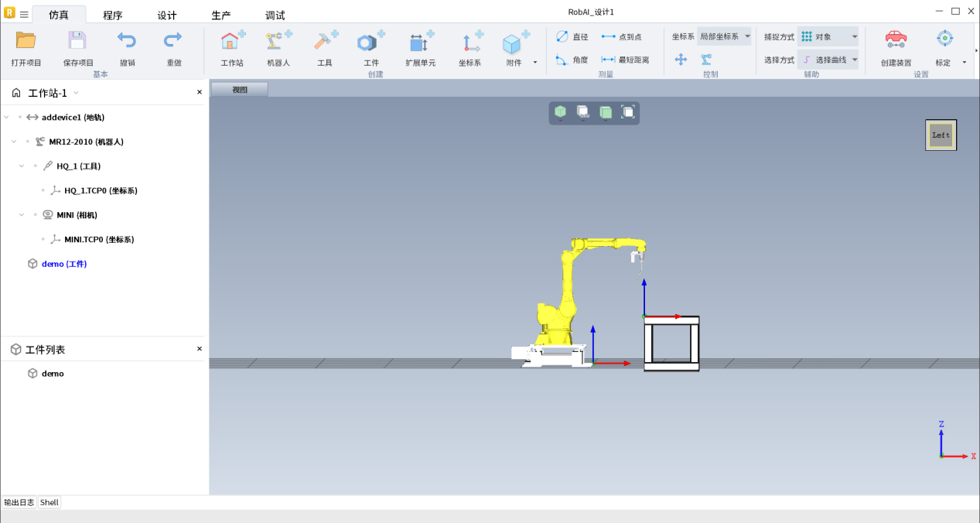This screenshot has width=980, height=523.
Task: Click the Left view orientation cube
Action: tap(941, 135)
